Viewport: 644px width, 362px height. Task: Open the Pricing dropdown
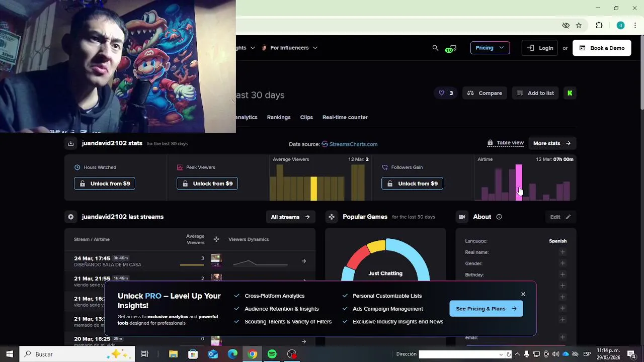coord(490,48)
